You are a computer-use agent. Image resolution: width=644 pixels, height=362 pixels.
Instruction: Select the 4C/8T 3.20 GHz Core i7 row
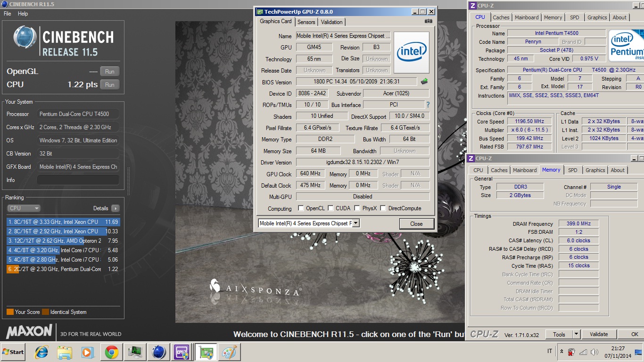tap(63, 250)
